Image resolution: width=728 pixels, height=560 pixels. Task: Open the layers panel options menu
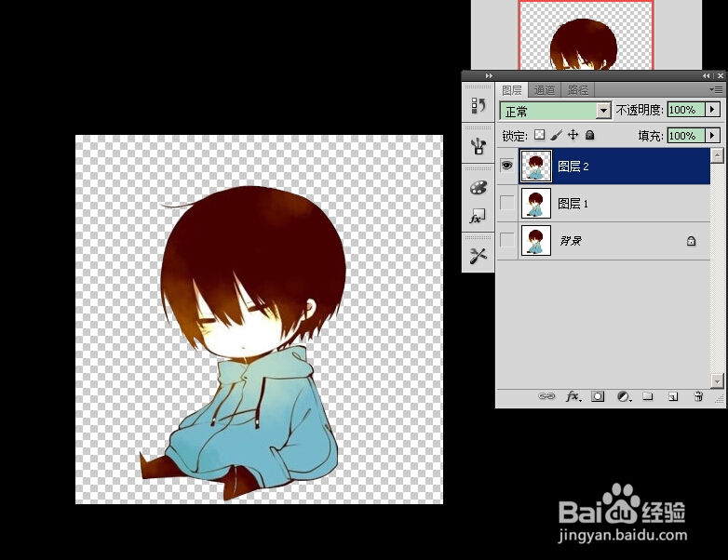(x=718, y=89)
